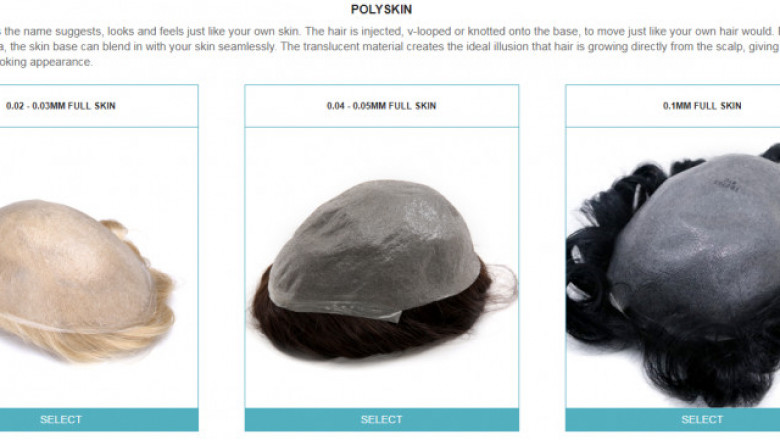Open the black curly hairpiece image
The image size is (780, 440).
(673, 274)
